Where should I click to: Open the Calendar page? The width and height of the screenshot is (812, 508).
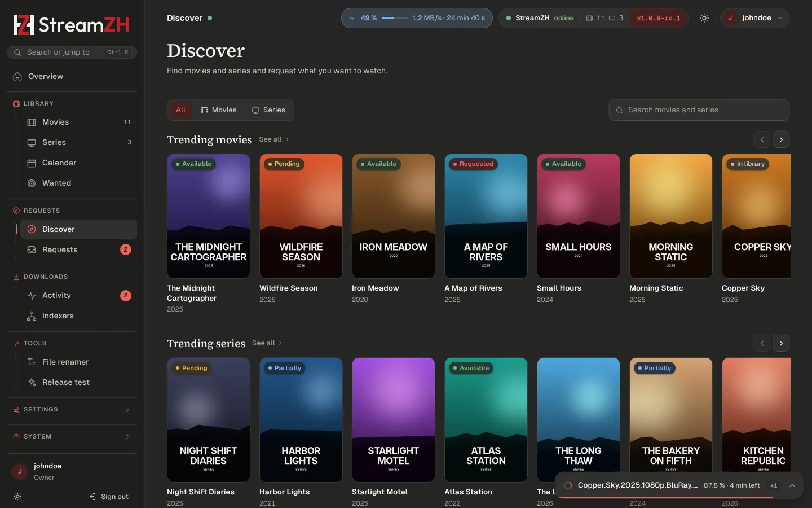78,163
